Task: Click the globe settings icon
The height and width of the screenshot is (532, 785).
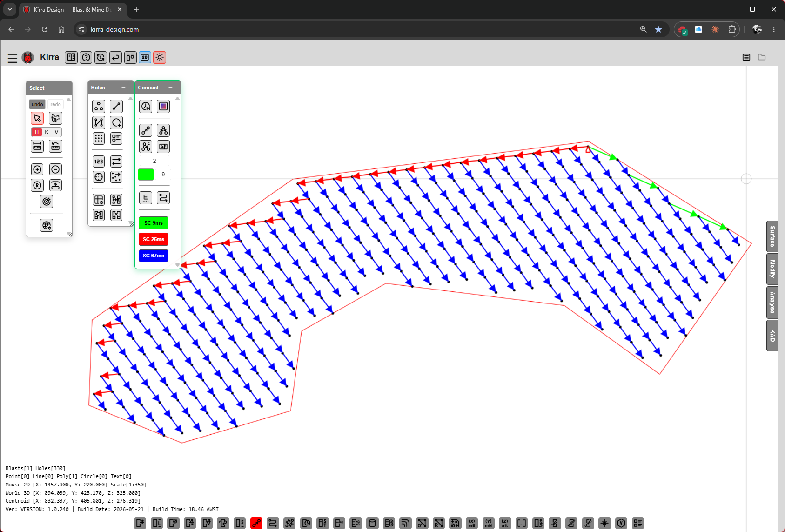Action: (x=47, y=226)
